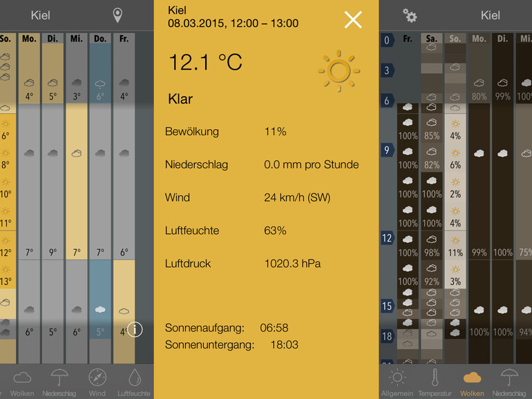532x399 pixels.
Task: Tap the location pin icon in left panel
Action: pyautogui.click(x=117, y=16)
